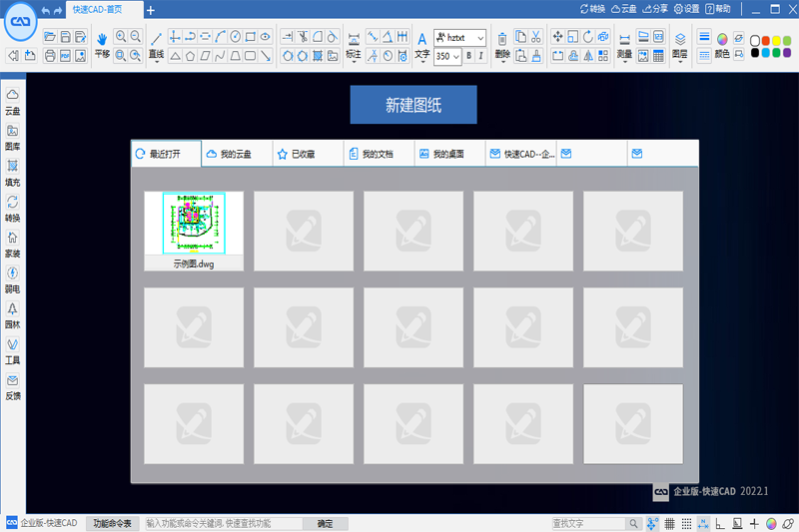Toggle bold text formatting

point(468,56)
